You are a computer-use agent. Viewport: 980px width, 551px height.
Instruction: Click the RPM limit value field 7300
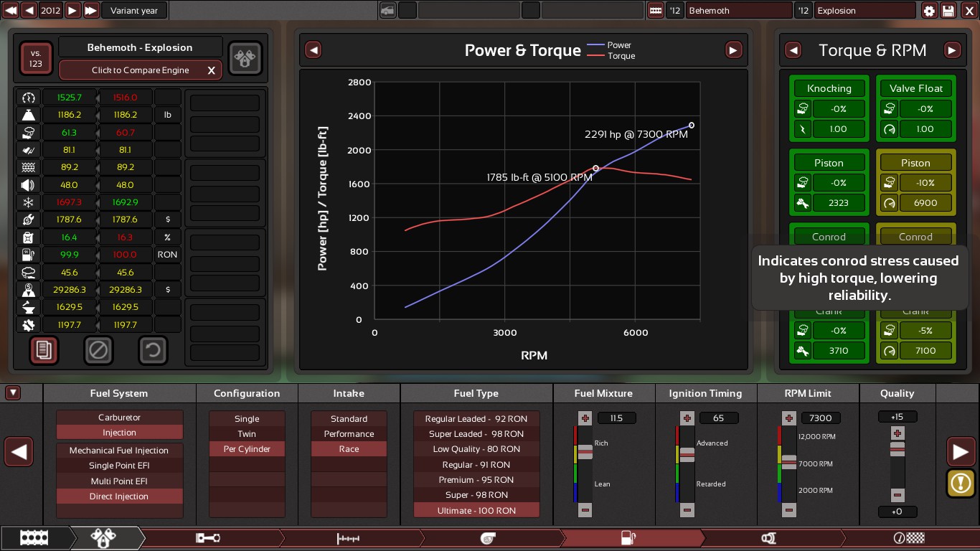tap(821, 418)
